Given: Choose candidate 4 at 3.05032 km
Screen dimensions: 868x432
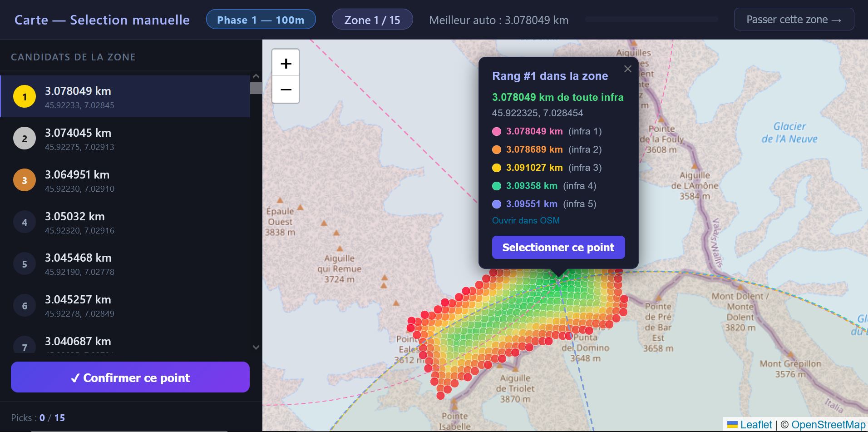Looking at the screenshot, I should coord(125,222).
